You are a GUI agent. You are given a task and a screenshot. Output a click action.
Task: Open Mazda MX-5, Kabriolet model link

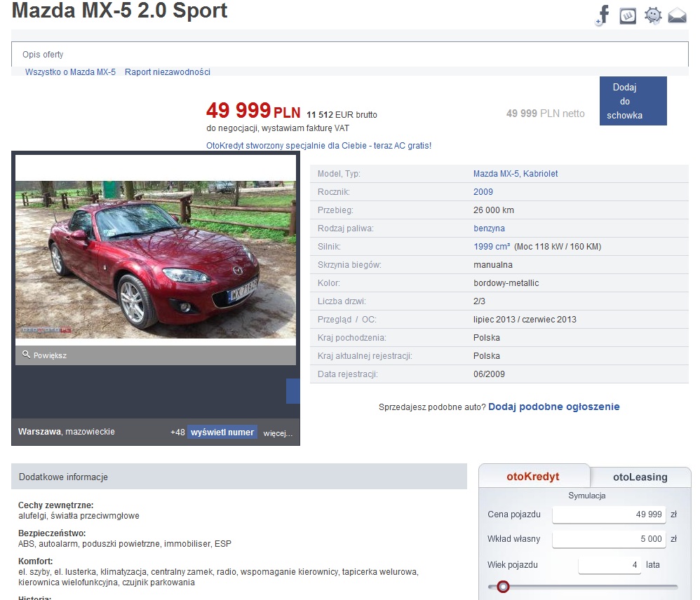[x=515, y=174]
